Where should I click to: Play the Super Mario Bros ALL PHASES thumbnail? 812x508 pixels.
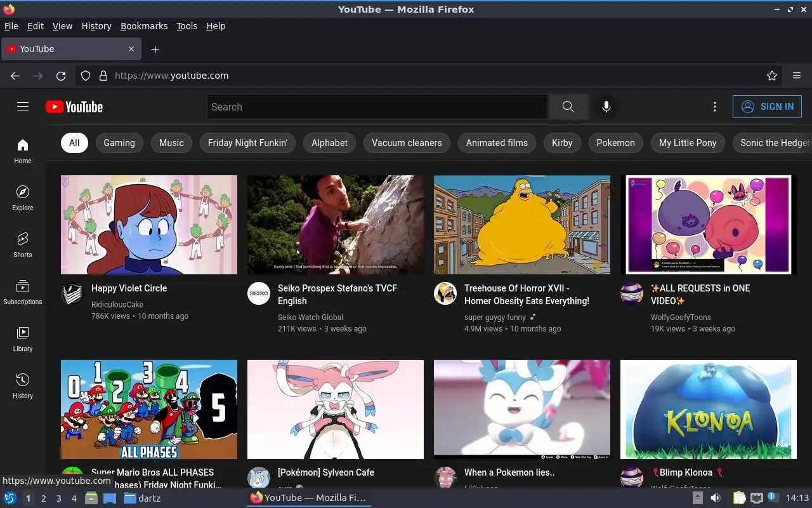coord(149,410)
